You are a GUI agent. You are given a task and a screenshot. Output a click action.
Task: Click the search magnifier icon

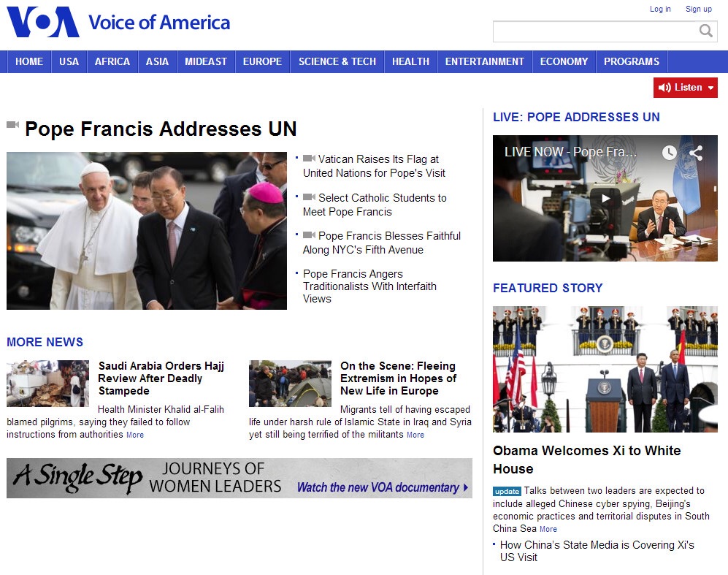[x=705, y=31]
